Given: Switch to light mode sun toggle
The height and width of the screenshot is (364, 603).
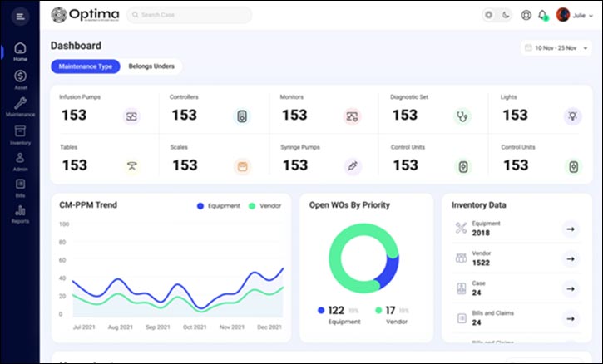Looking at the screenshot, I should point(488,15).
